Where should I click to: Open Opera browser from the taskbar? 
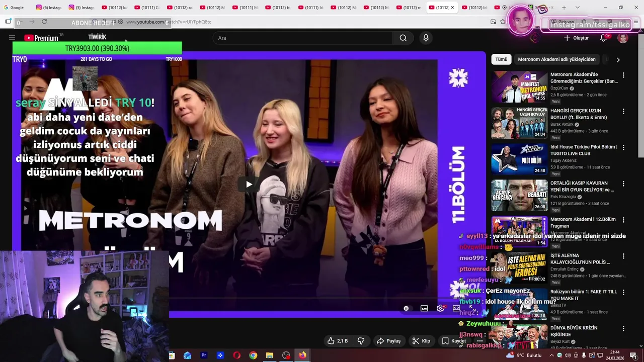tap(236, 355)
